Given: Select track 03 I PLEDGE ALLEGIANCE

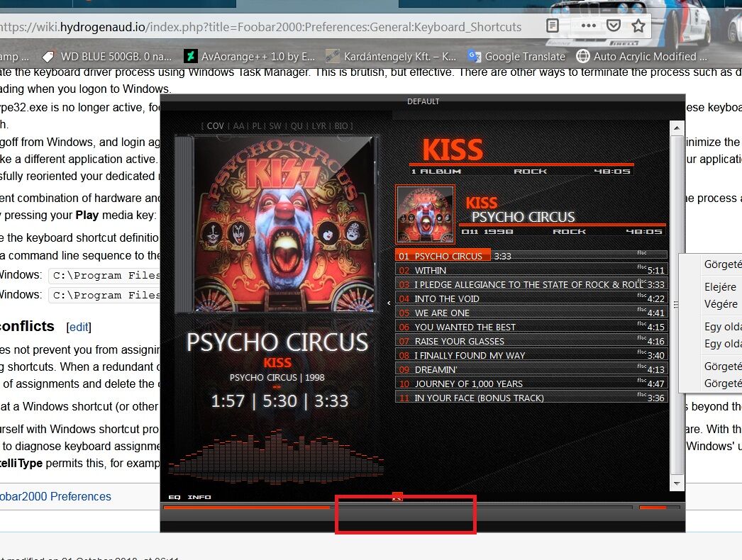Looking at the screenshot, I should 531,284.
